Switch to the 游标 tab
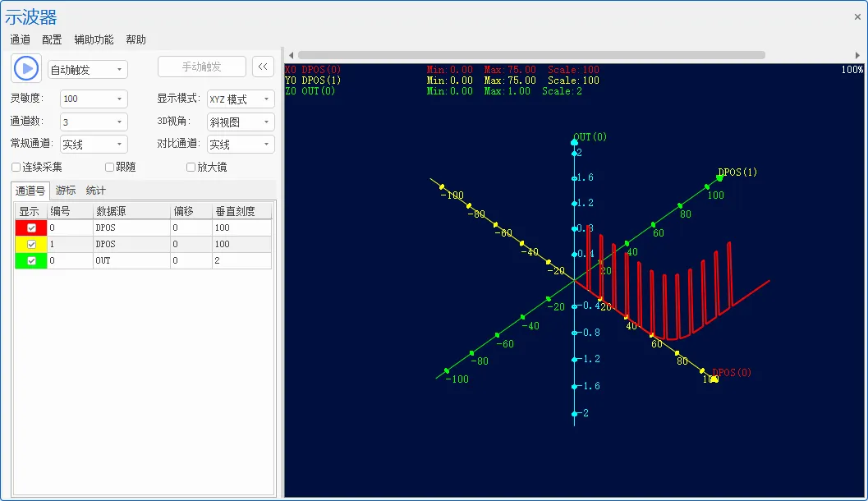Image resolution: width=868 pixels, height=501 pixels. pyautogui.click(x=66, y=191)
